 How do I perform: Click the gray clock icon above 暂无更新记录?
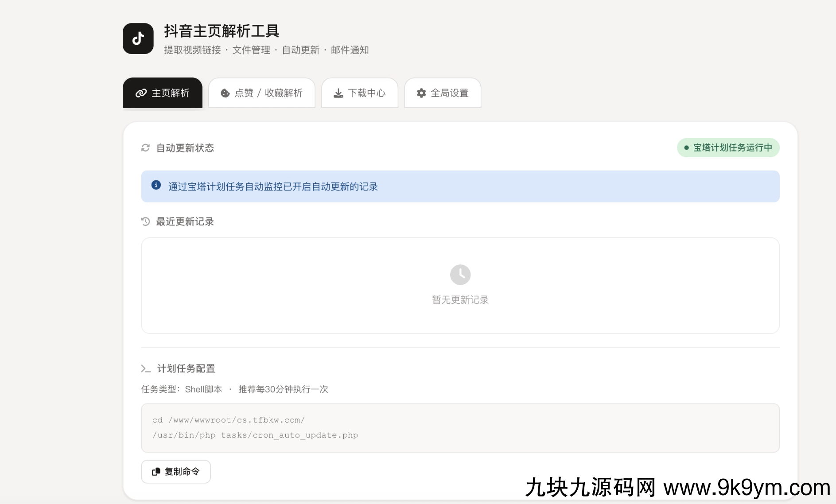click(460, 275)
